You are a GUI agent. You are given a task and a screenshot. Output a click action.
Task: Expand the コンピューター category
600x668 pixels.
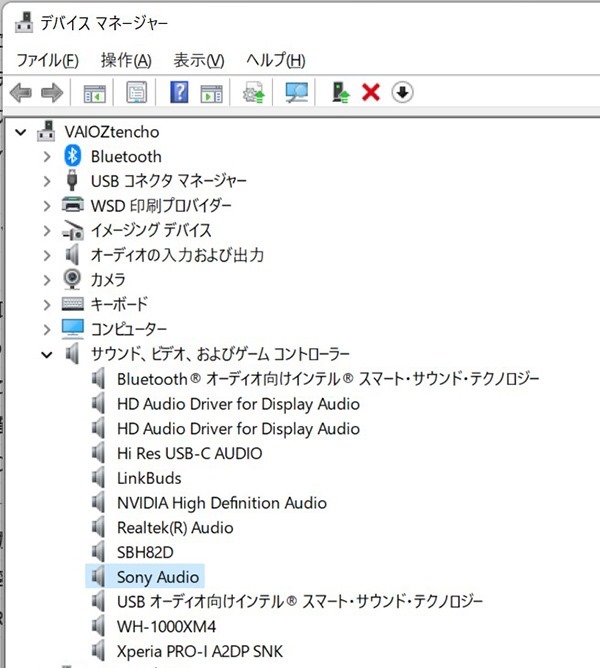click(47, 330)
